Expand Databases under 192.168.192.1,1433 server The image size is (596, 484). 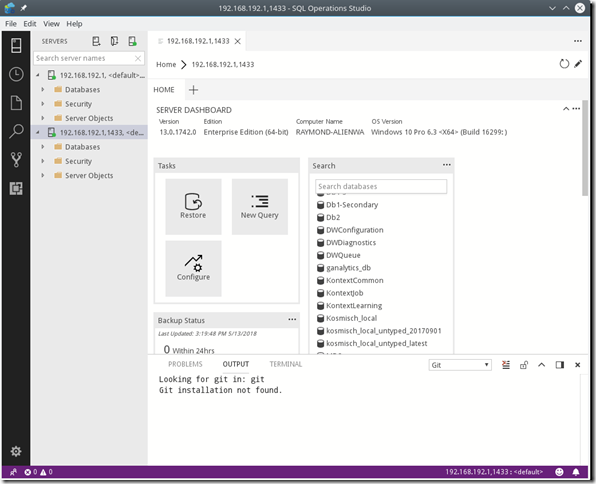(43, 147)
